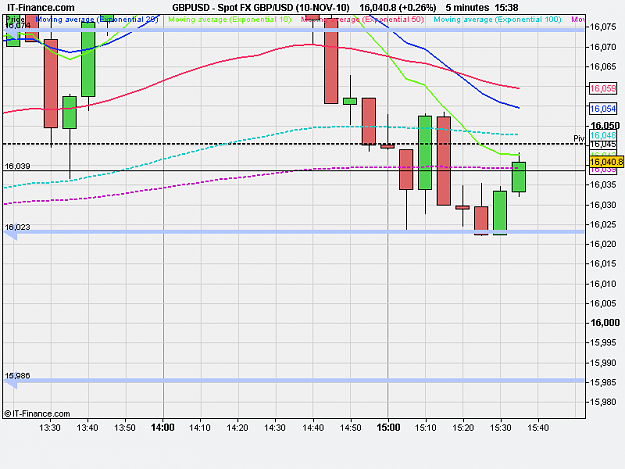Click the 16,023 support level label
The image size is (625, 469).
(17, 227)
